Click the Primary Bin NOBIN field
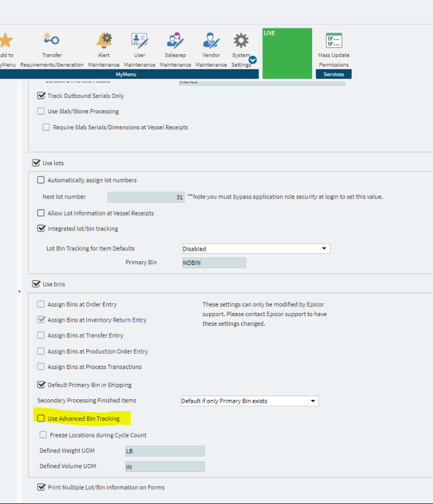The width and height of the screenshot is (433, 504). (213, 262)
